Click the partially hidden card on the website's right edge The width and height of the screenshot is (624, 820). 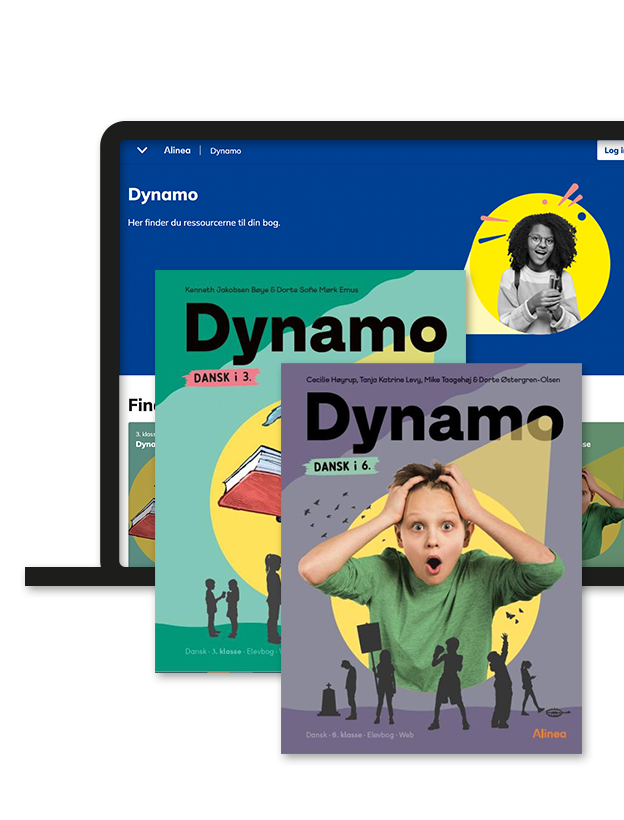coord(603,494)
